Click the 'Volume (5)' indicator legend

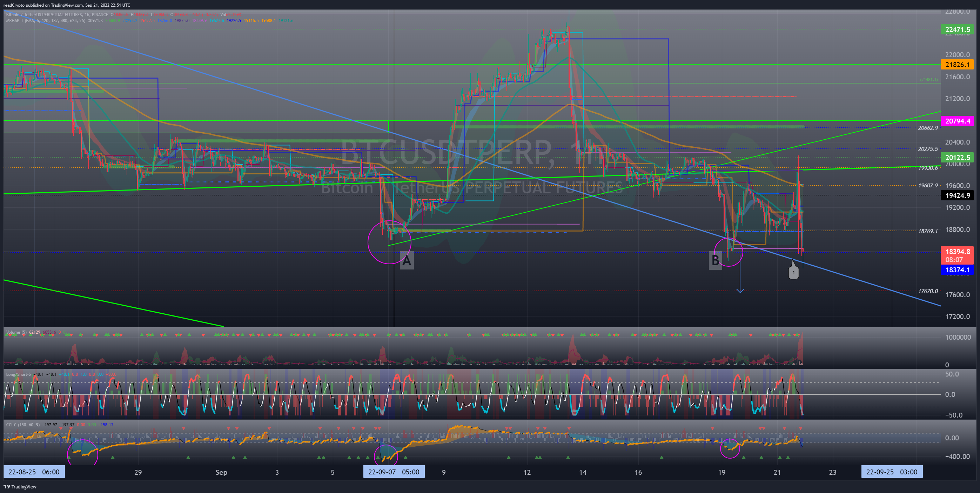(16, 332)
